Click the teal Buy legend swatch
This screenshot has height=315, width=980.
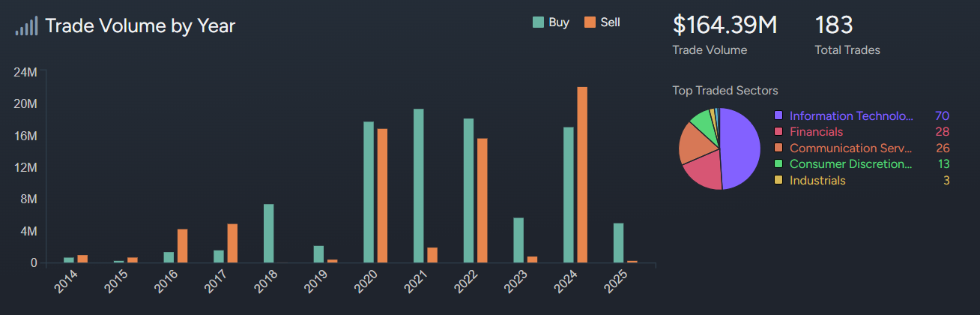point(538,22)
